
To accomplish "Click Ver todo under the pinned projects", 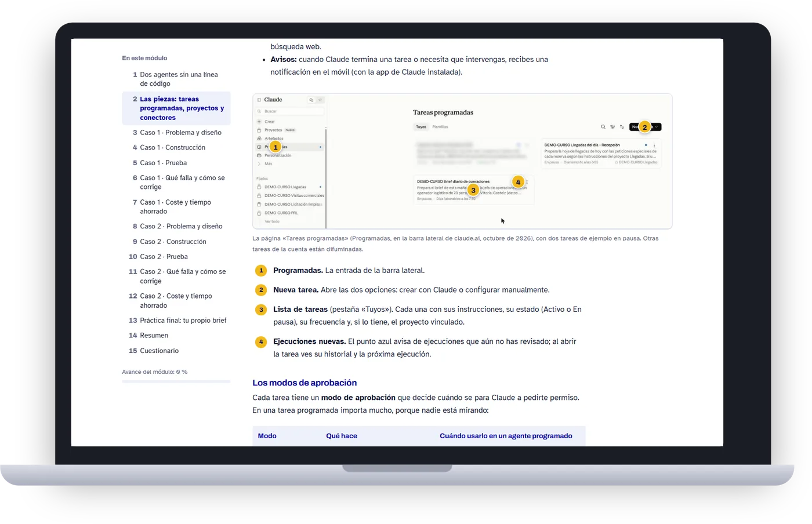I will pyautogui.click(x=272, y=221).
